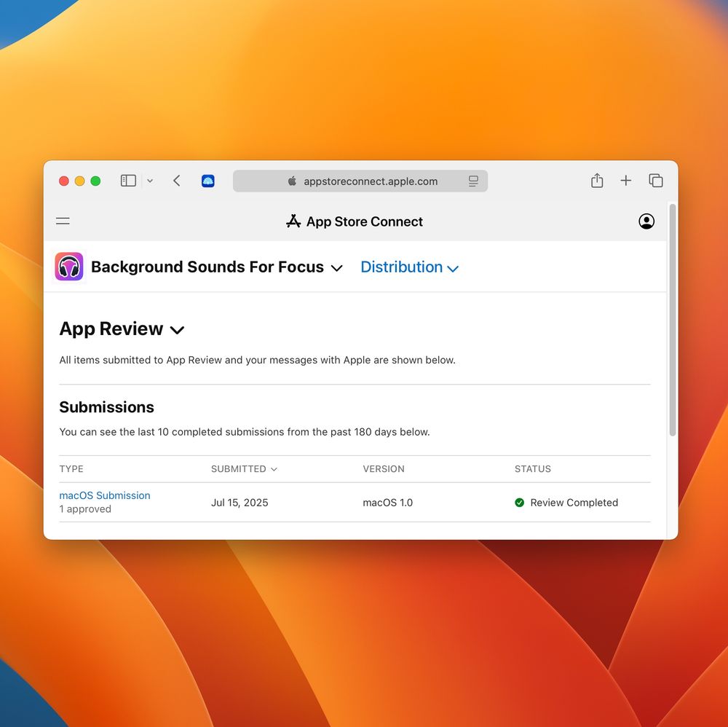Show the tab overview
Viewport: 728px width, 727px height.
[x=656, y=180]
